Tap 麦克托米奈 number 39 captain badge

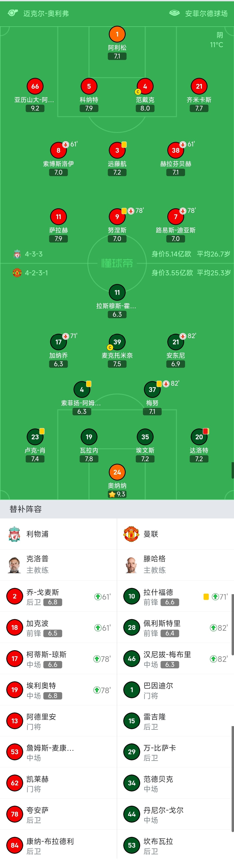point(117,342)
